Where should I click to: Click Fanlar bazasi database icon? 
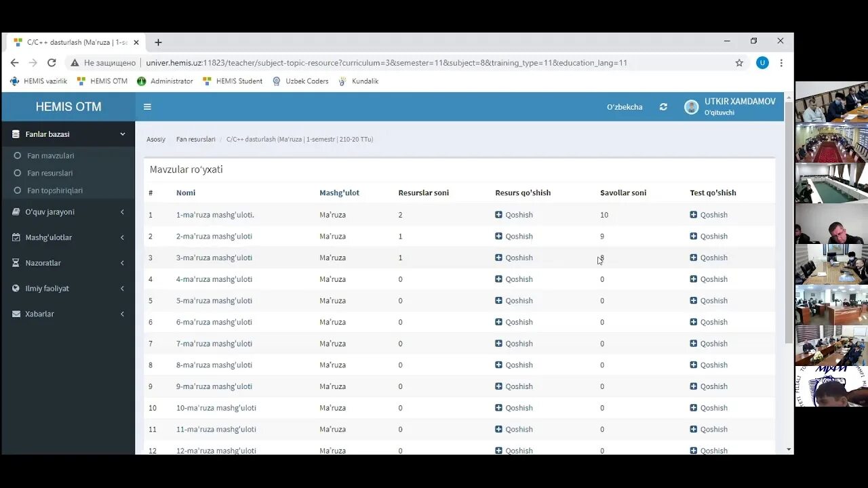(16, 134)
